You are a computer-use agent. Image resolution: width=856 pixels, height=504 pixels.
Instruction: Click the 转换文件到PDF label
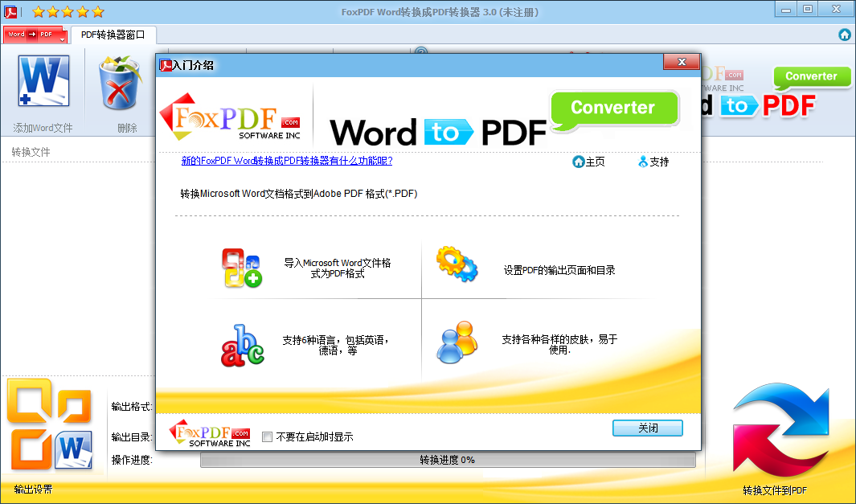775,490
